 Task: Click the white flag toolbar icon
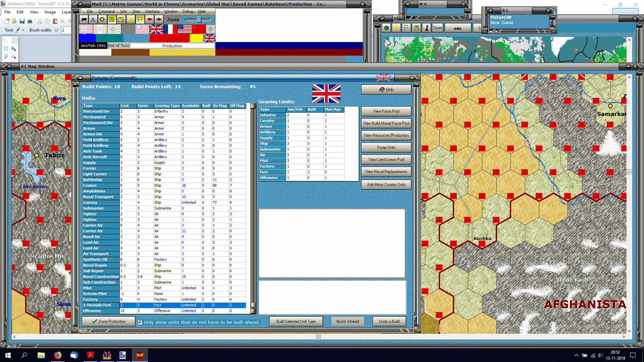(140, 19)
